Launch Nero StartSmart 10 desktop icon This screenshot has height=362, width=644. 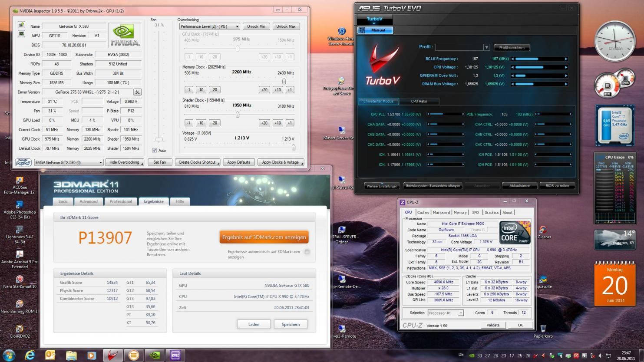(x=20, y=282)
